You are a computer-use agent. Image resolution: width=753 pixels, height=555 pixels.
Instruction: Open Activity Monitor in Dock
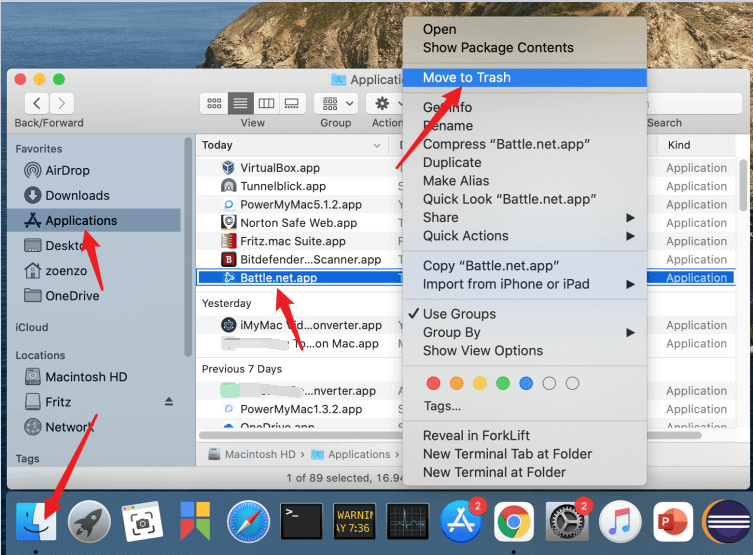point(408,521)
